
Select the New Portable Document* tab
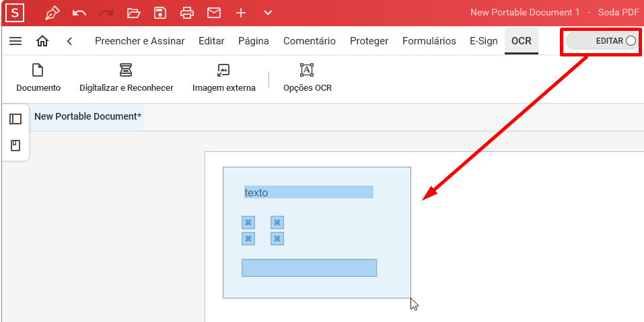click(88, 116)
